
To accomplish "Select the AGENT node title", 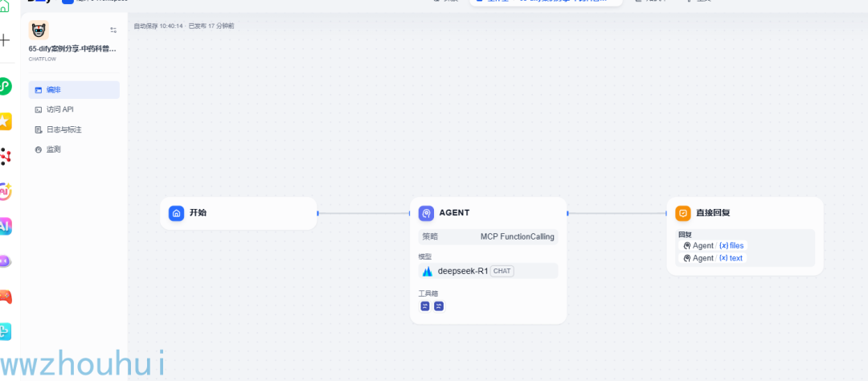I will point(454,213).
